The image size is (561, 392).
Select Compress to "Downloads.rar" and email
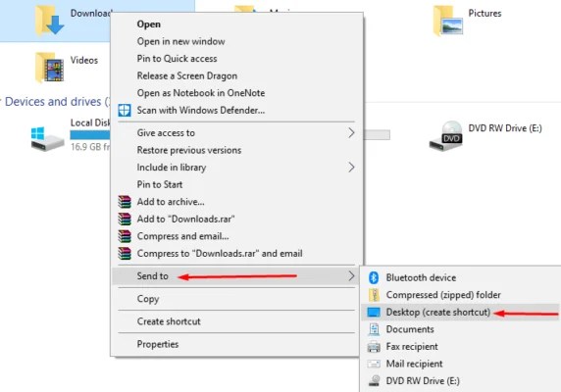click(236, 254)
